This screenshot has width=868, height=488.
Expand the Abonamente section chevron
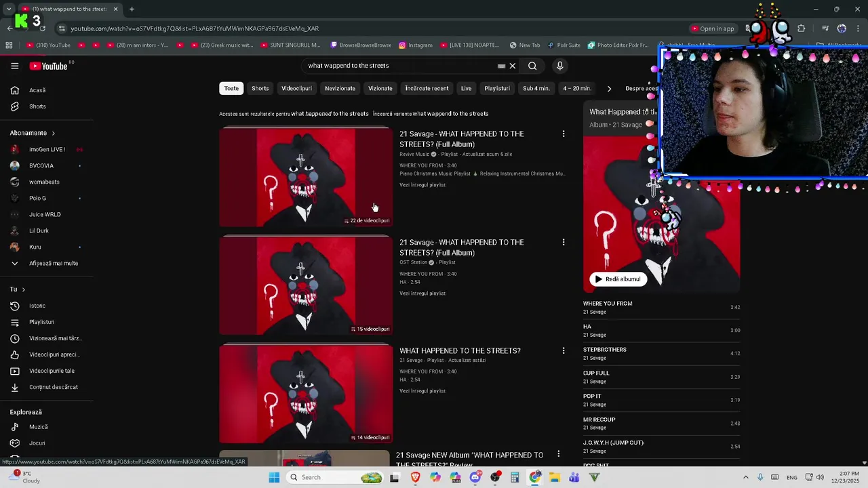click(x=53, y=133)
